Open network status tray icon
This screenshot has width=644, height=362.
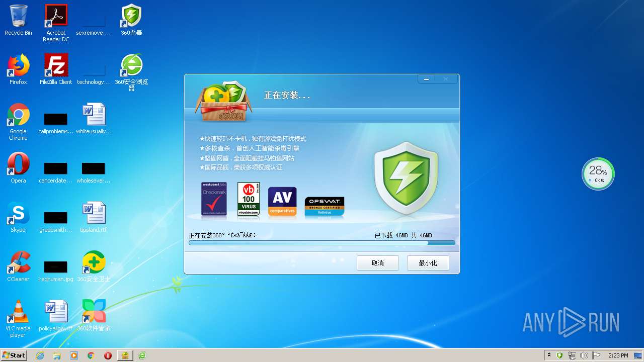coord(572,355)
